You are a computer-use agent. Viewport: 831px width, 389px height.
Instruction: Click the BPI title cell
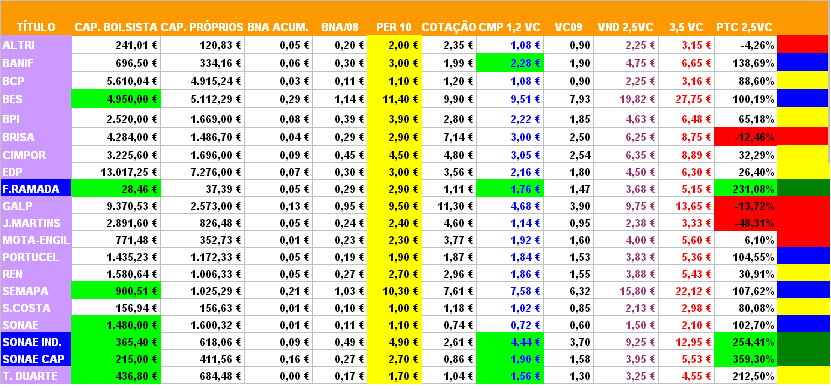click(x=36, y=118)
